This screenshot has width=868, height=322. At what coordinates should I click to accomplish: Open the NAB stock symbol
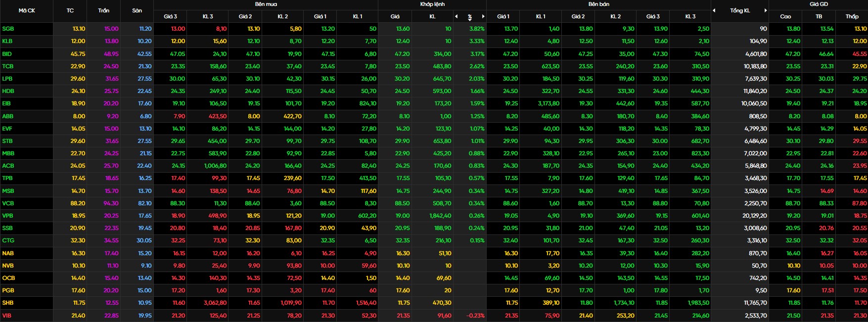8,253
